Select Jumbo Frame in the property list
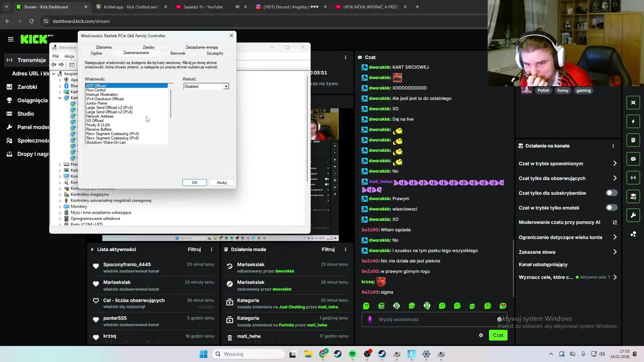Screen dimensions: 644x362 tap(97, 103)
